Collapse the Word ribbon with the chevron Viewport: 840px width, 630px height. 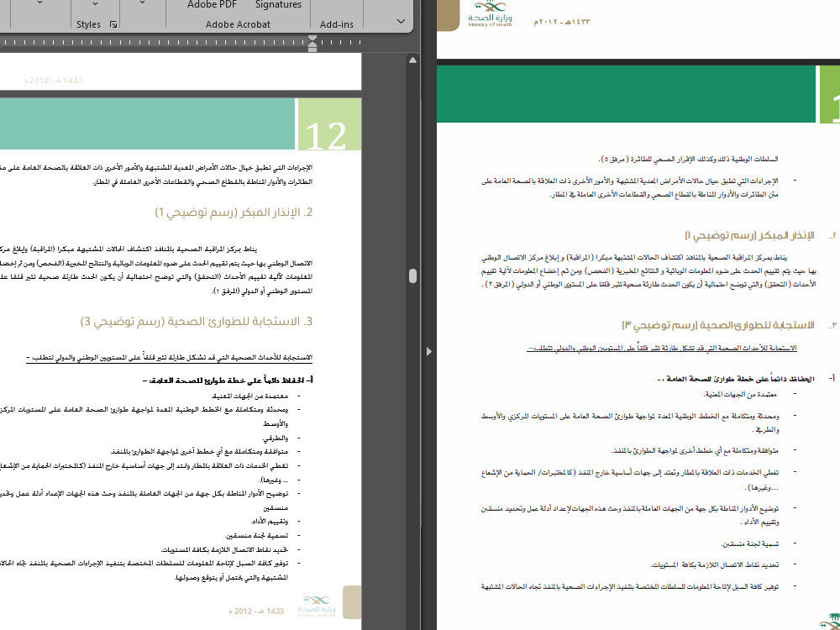tap(401, 22)
